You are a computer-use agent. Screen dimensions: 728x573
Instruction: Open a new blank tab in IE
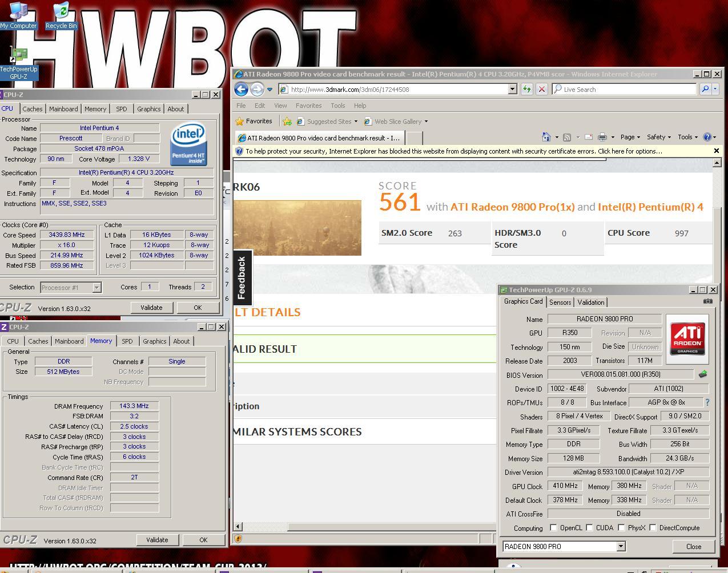point(414,138)
